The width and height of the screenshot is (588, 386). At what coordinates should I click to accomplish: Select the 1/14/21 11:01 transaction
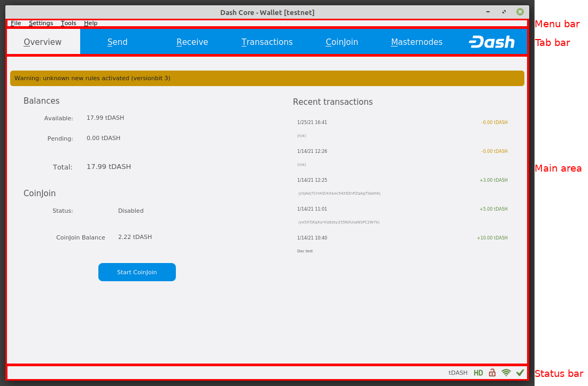(x=402, y=215)
